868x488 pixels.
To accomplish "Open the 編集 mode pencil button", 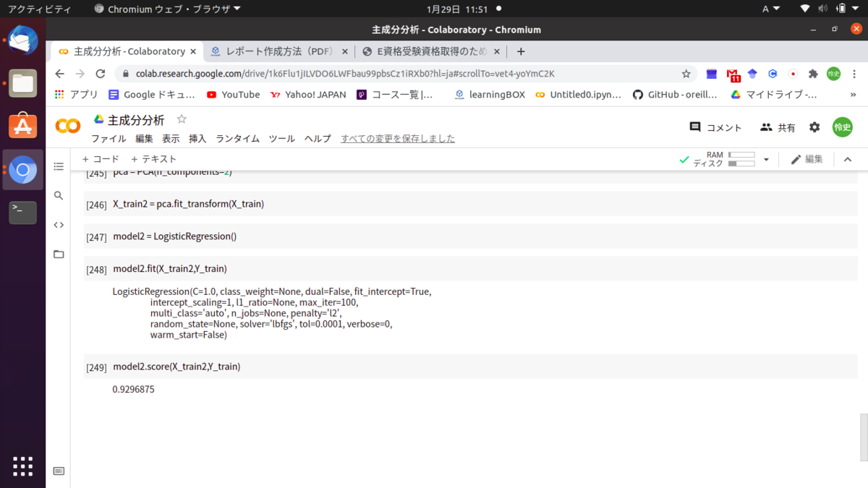I will [807, 159].
